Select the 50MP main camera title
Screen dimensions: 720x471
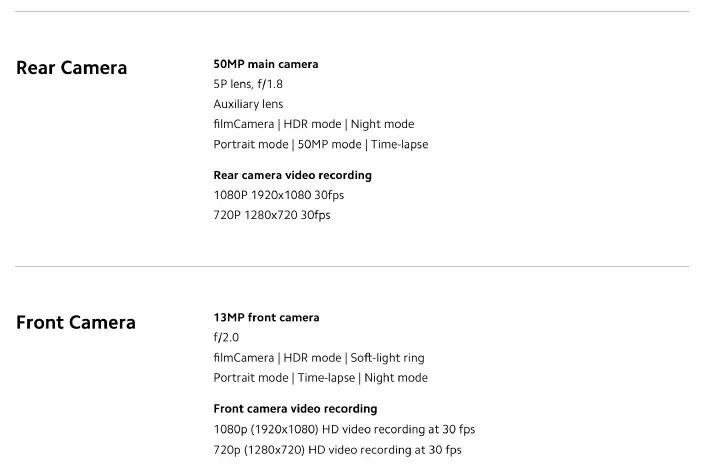(x=265, y=64)
